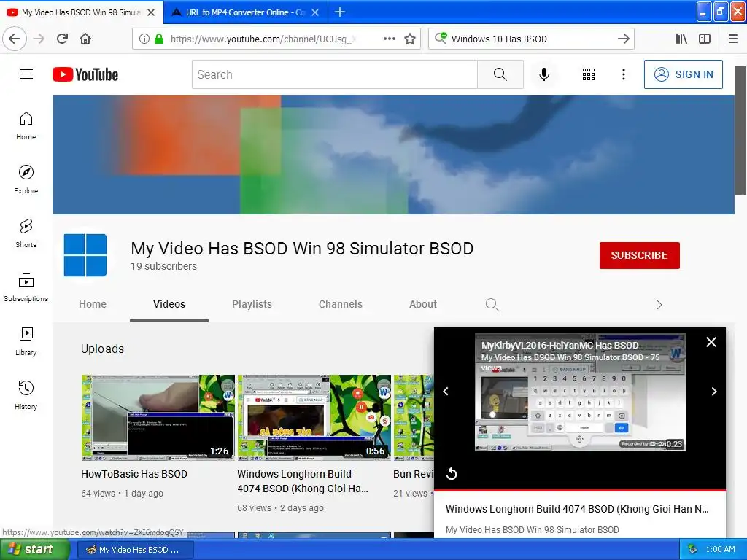
Task: Switch to the channel Home tab
Action: [x=93, y=304]
